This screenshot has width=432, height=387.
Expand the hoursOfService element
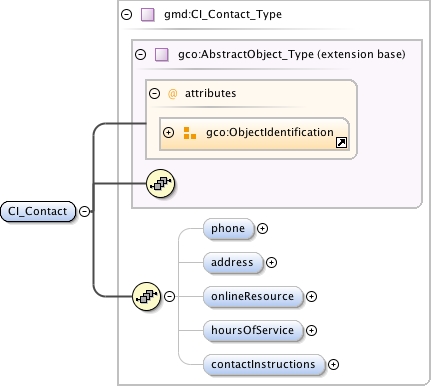pos(311,330)
